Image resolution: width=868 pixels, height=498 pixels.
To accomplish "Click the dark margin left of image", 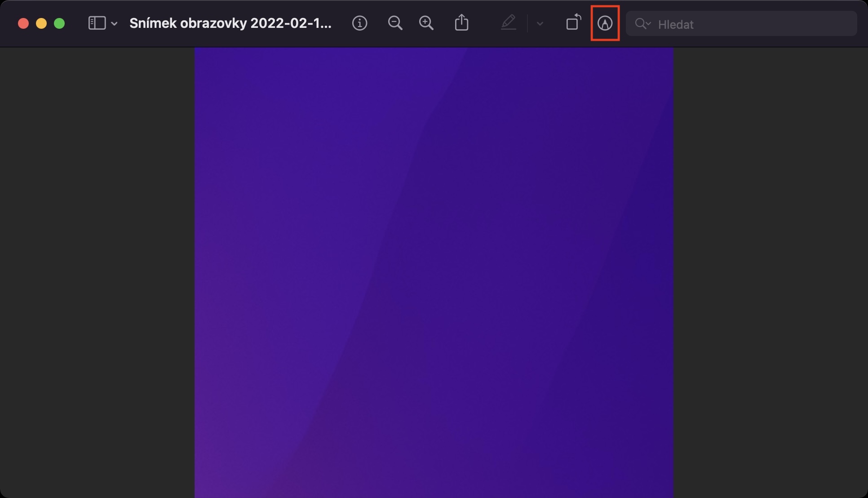I will (x=97, y=270).
